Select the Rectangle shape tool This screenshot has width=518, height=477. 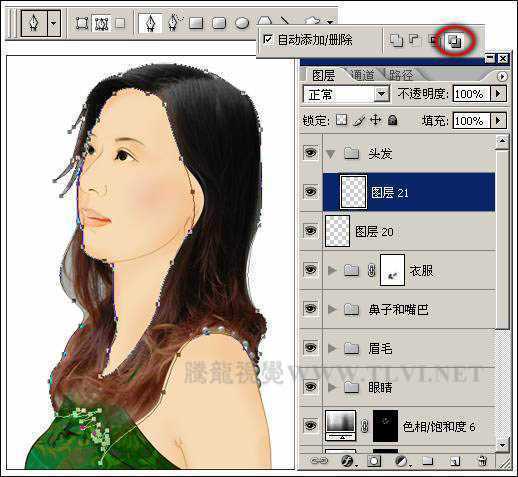coord(196,23)
